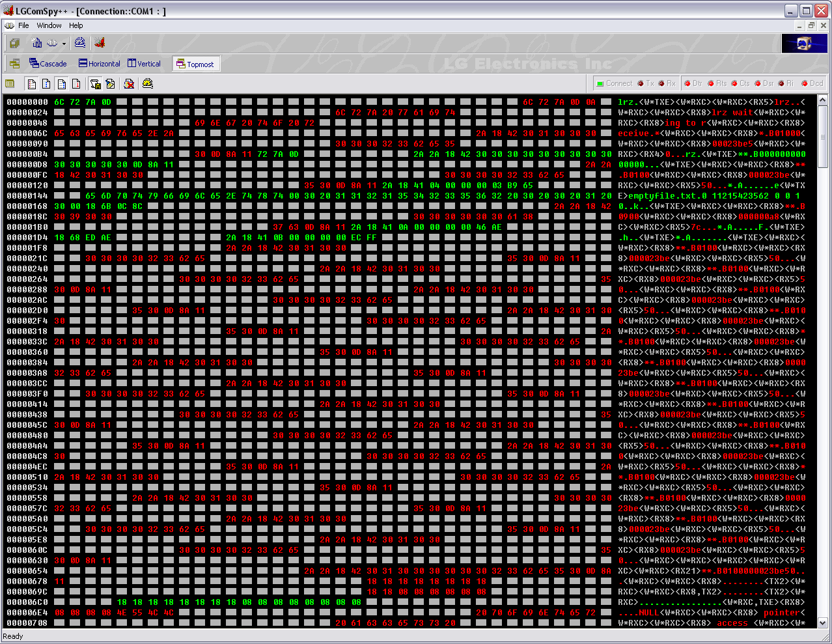Click the Dcd signal indicator
Image resolution: width=832 pixels, height=644 pixels.
[812, 83]
